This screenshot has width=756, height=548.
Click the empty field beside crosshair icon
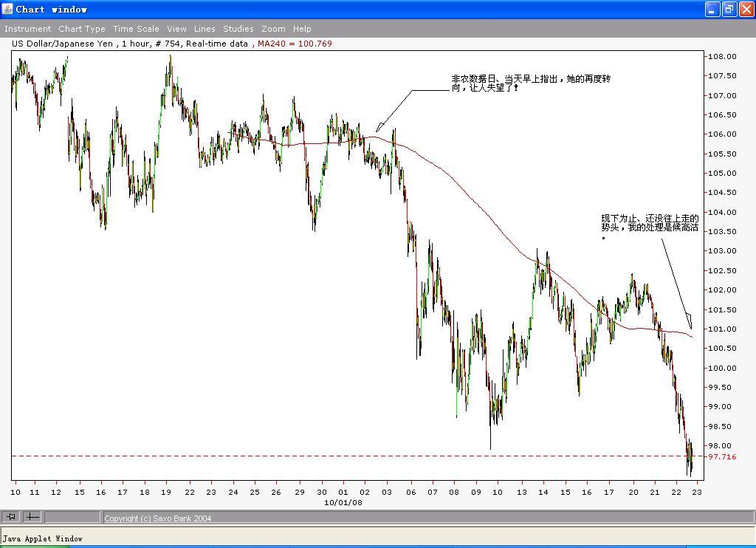[x=72, y=517]
